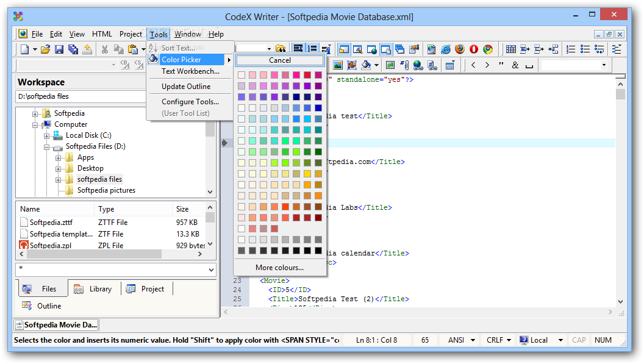Sort files by Size column header
The image size is (644, 364).
[x=188, y=209]
